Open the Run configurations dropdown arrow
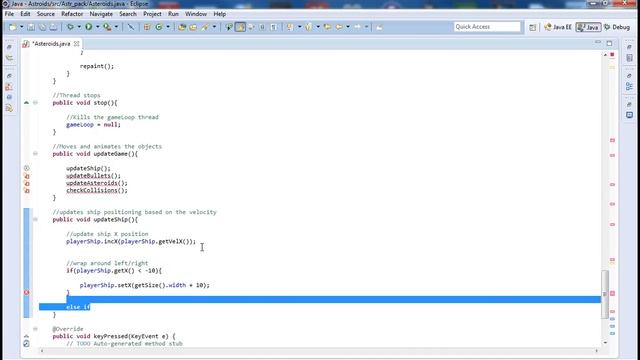This screenshot has height=360, width=640. (x=97, y=27)
